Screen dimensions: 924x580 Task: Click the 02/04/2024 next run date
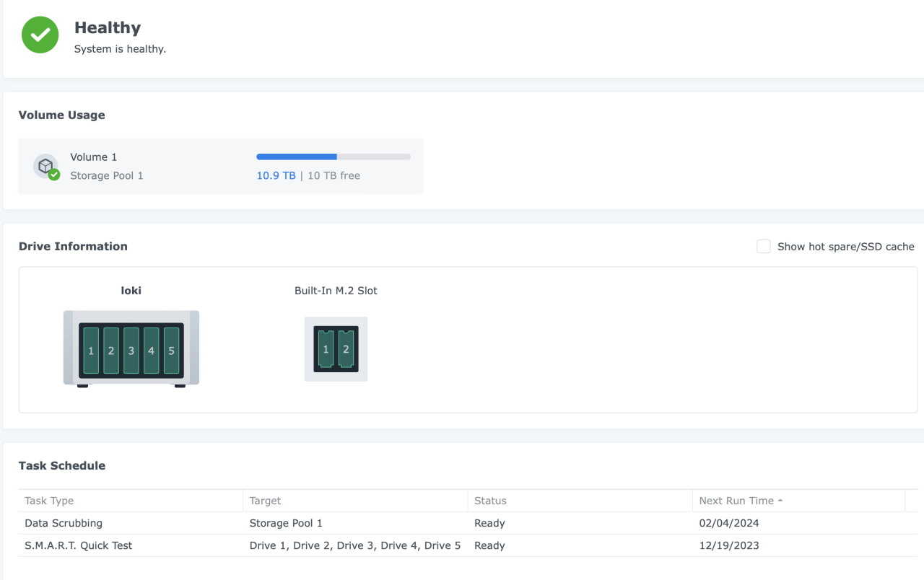[729, 523]
